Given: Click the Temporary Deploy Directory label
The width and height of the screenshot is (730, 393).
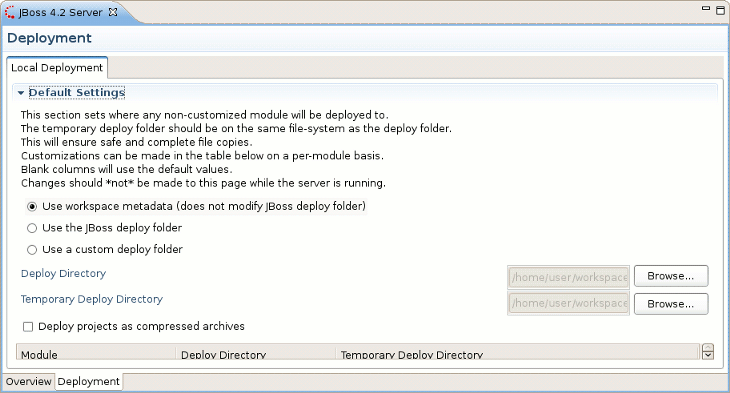Looking at the screenshot, I should pos(92,299).
